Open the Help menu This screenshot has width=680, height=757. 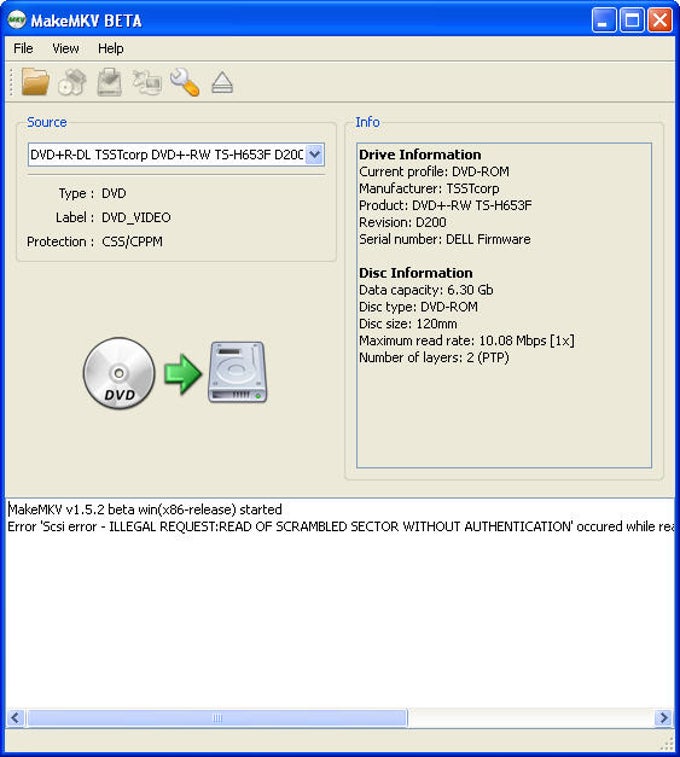click(x=111, y=48)
